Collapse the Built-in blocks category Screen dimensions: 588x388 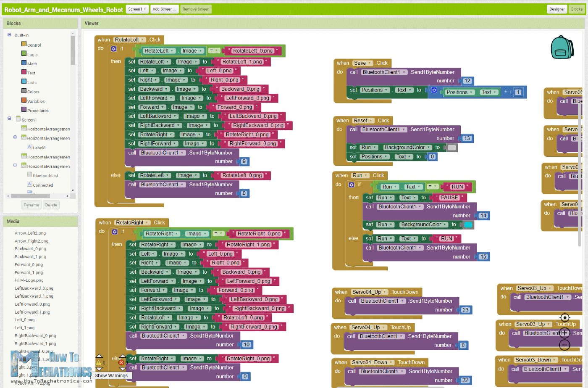pyautogui.click(x=9, y=35)
